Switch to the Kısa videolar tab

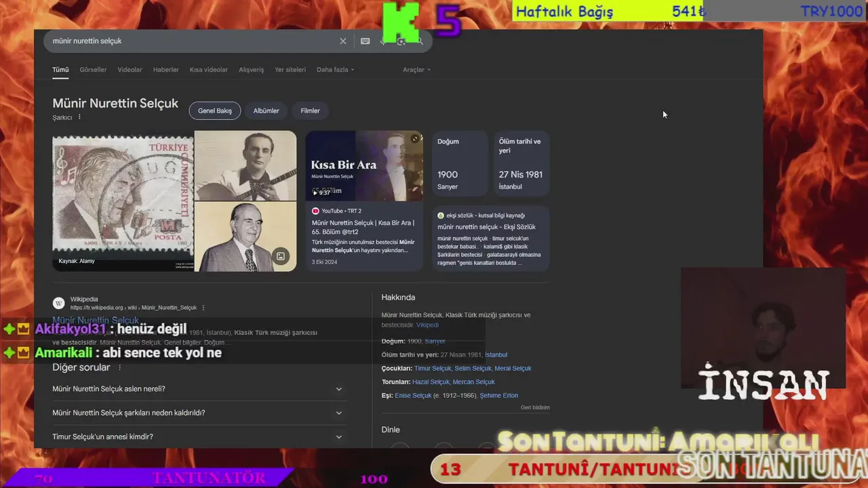pyautogui.click(x=209, y=70)
